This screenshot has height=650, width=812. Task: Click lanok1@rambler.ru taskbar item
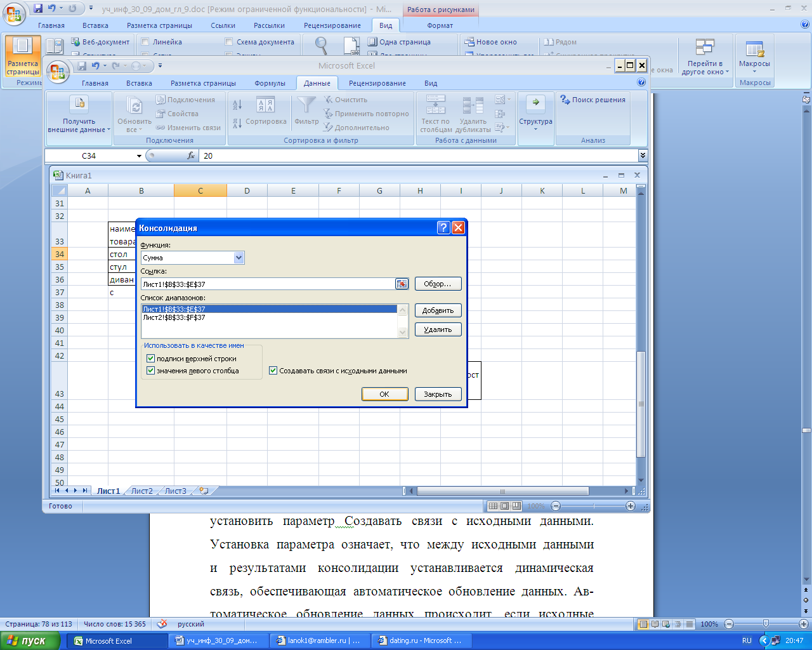pyautogui.click(x=320, y=641)
